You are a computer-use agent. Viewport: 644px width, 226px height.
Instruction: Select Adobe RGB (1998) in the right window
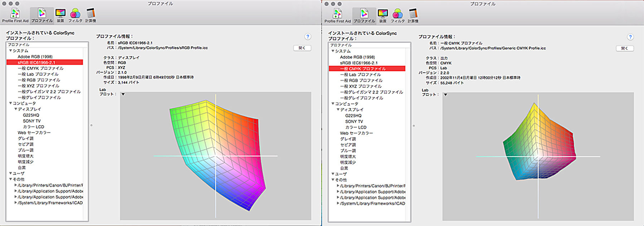[357, 57]
